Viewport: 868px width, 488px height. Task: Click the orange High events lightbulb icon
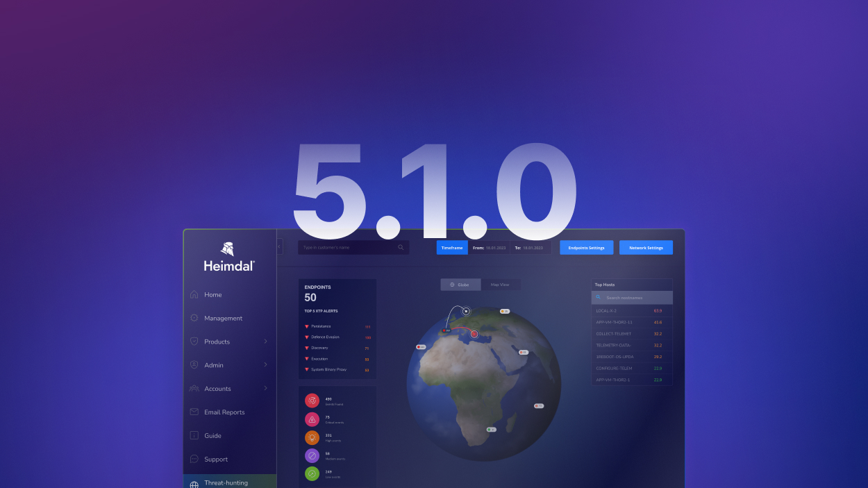pos(312,437)
